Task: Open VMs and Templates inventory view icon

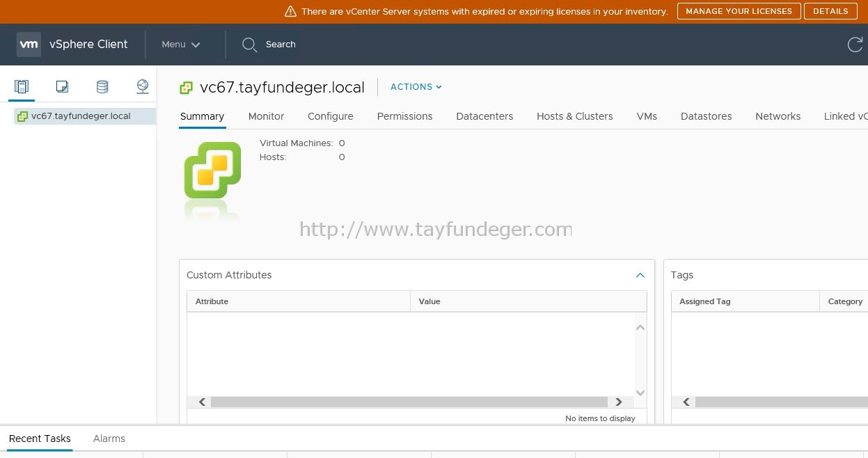Action: [x=62, y=86]
